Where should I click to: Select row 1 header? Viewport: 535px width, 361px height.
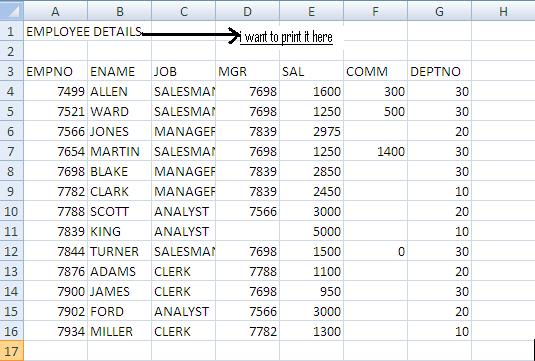(12, 31)
